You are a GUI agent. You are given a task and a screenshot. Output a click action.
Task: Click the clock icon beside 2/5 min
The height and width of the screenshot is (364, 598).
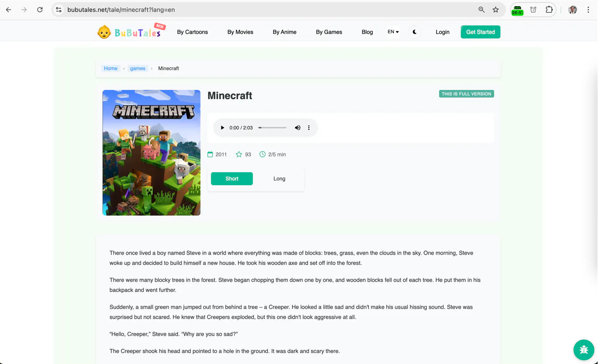tap(262, 154)
